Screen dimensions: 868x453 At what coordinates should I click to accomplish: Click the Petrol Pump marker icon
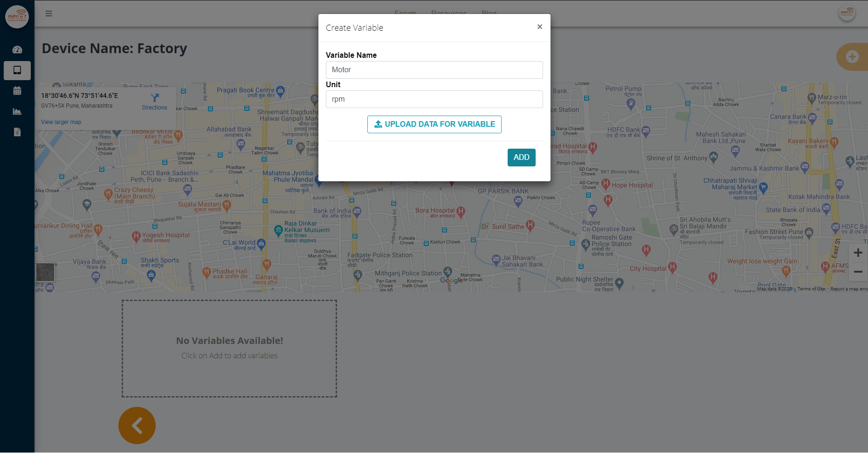coord(631,103)
